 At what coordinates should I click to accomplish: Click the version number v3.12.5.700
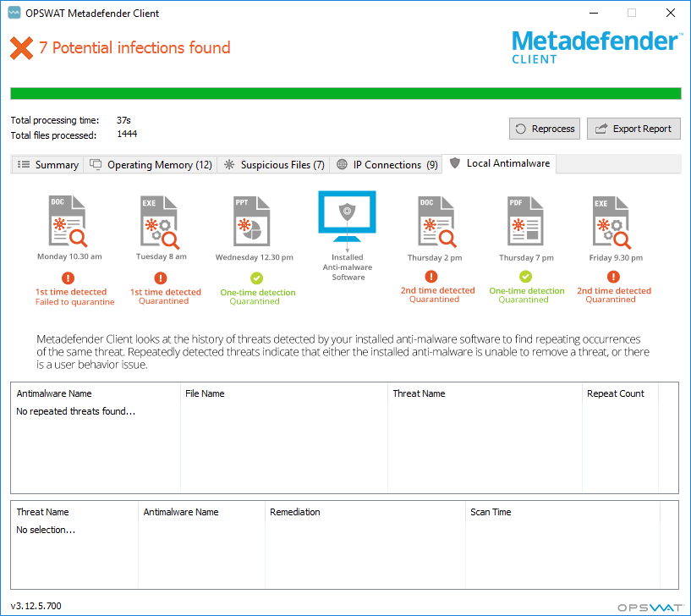click(36, 606)
